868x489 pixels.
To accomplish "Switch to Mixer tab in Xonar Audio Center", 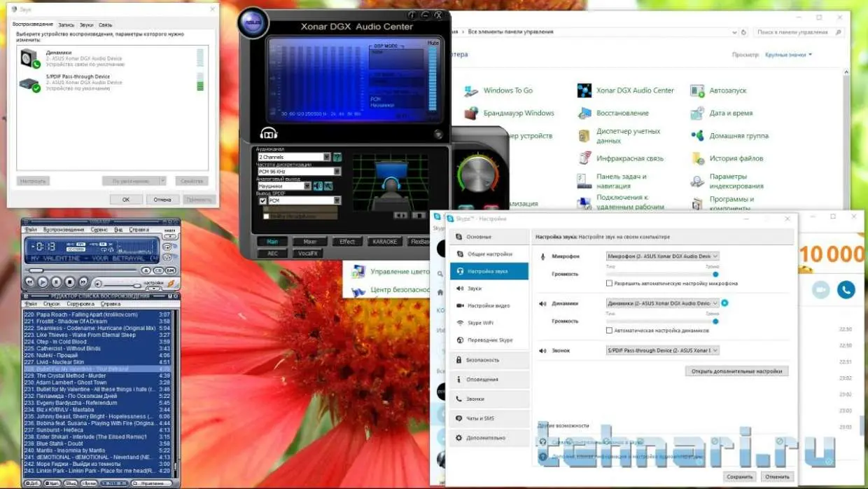I will point(309,242).
